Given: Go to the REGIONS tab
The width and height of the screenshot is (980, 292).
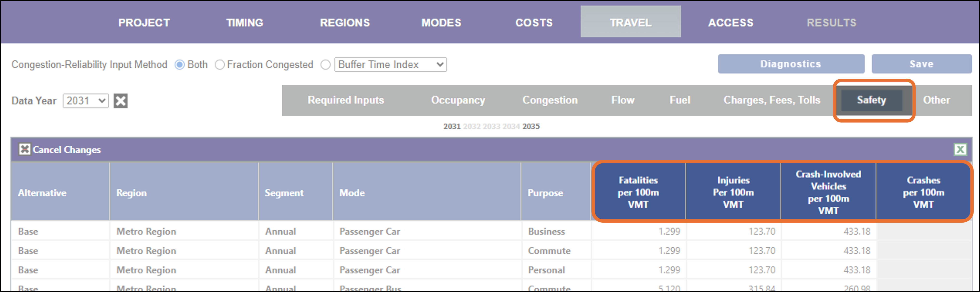Looking at the screenshot, I should pos(345,23).
